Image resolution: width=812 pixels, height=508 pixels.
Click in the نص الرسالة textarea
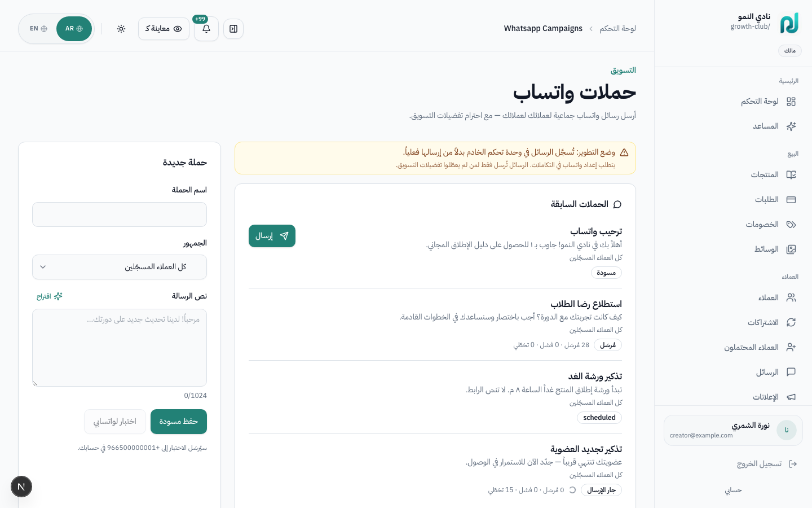pos(120,348)
